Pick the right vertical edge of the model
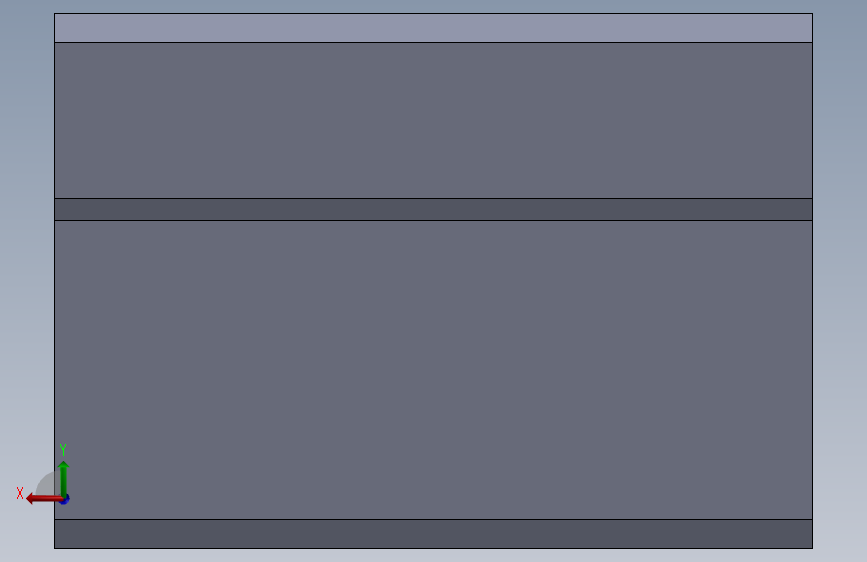Image resolution: width=867 pixels, height=562 pixels. point(812,280)
